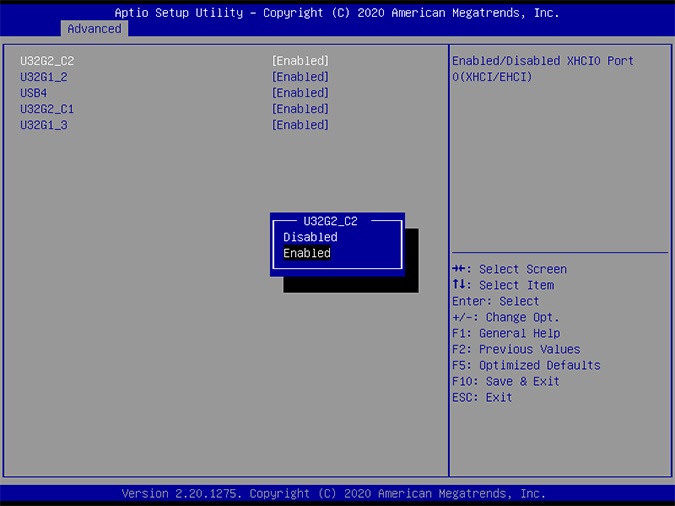Click F2: Previous Values
This screenshot has height=506, width=675.
tap(516, 349)
